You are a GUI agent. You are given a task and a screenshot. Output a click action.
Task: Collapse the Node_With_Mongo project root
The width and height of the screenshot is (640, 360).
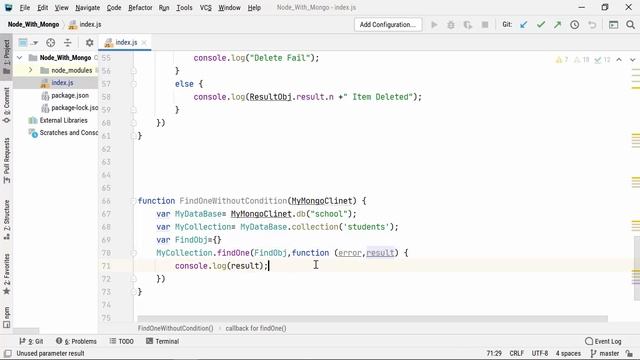[20, 58]
